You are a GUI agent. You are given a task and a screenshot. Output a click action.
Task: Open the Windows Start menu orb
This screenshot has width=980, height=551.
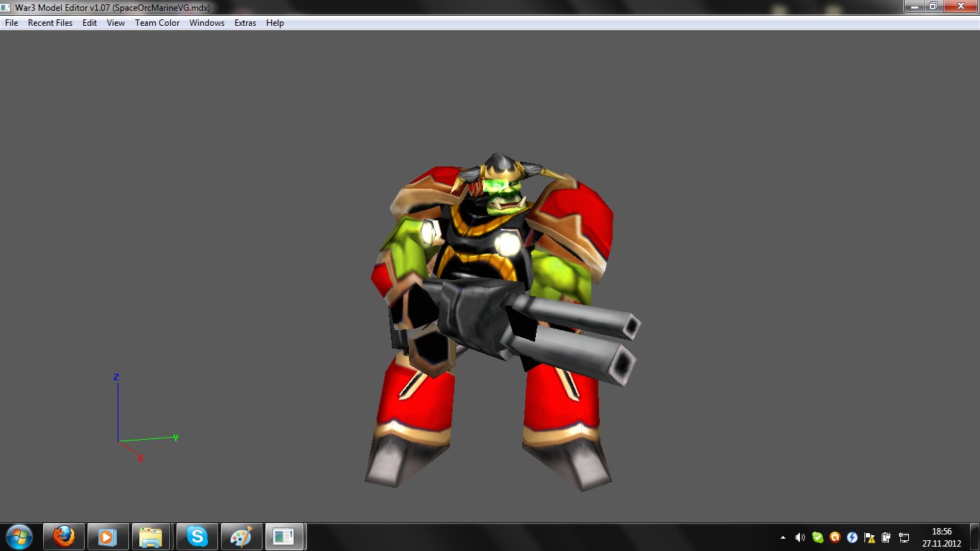coord(19,537)
